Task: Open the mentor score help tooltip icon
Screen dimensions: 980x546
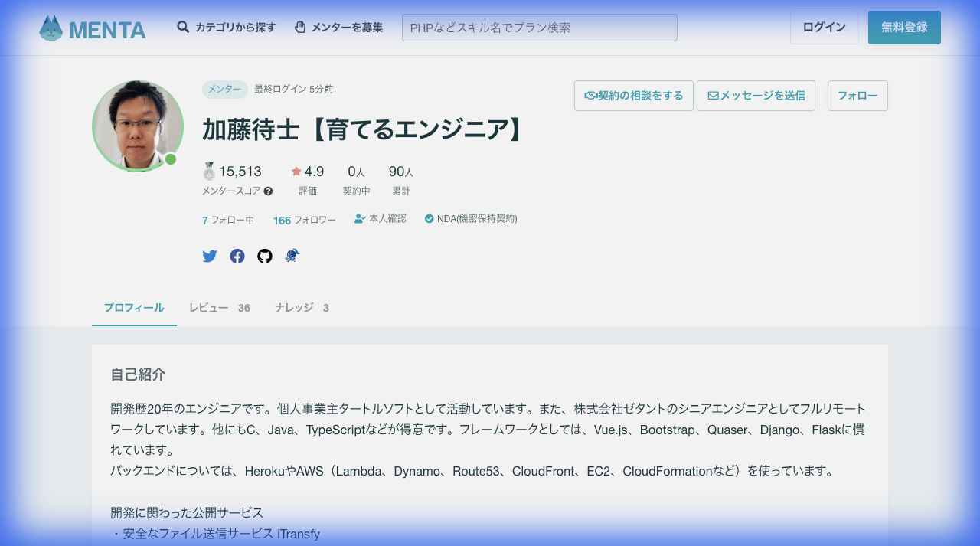Action: tap(266, 191)
